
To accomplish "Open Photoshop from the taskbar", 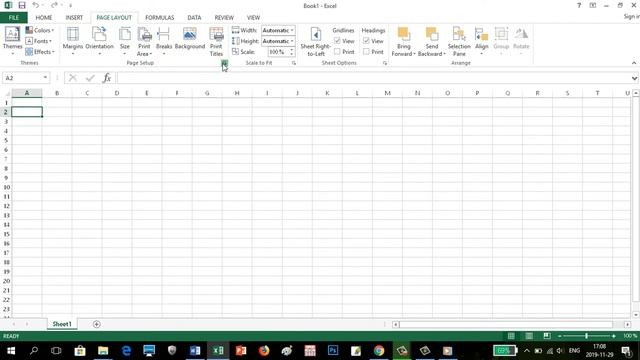I will click(x=333, y=350).
